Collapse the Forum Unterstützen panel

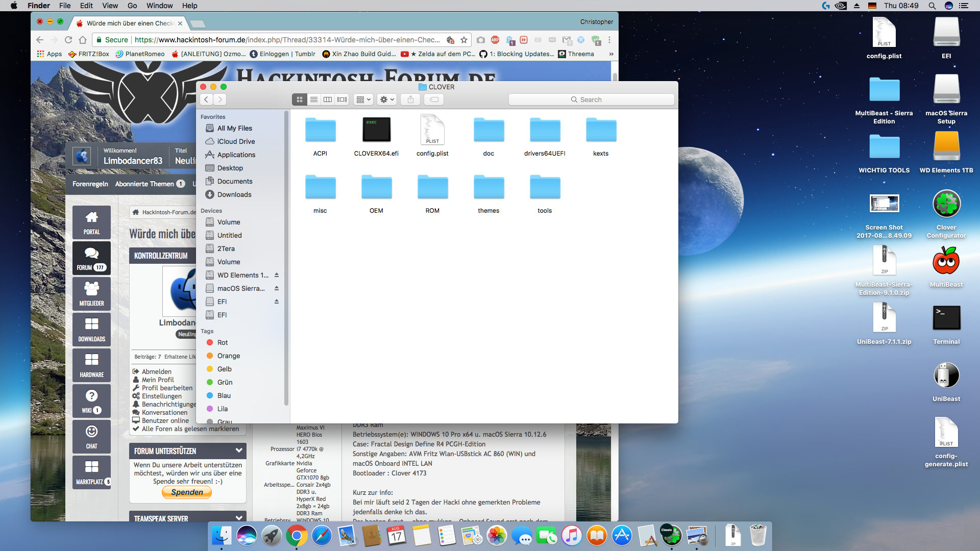pos(239,450)
